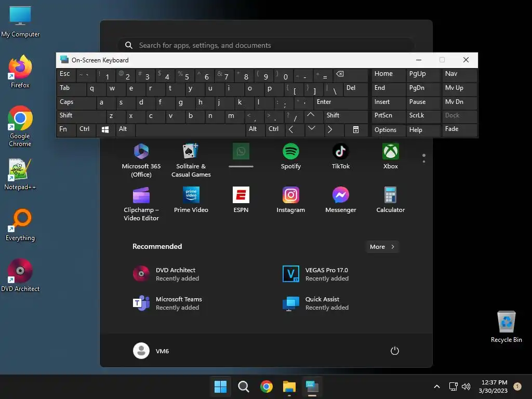Viewport: 532px width, 399px height.
Task: Click the space bar on keyboard
Action: [191, 129]
